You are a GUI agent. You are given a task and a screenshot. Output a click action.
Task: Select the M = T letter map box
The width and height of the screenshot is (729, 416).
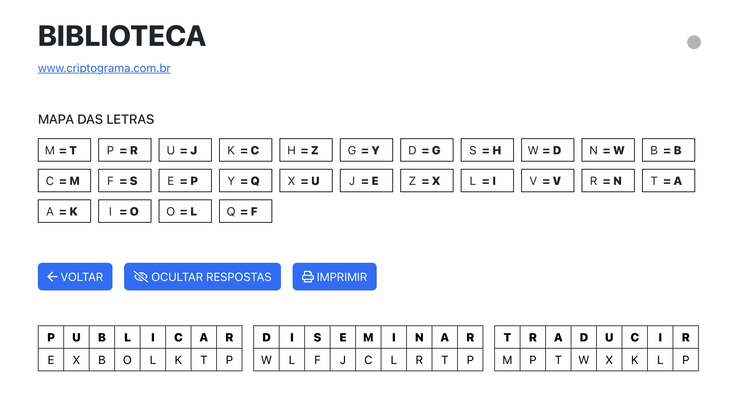pyautogui.click(x=64, y=150)
